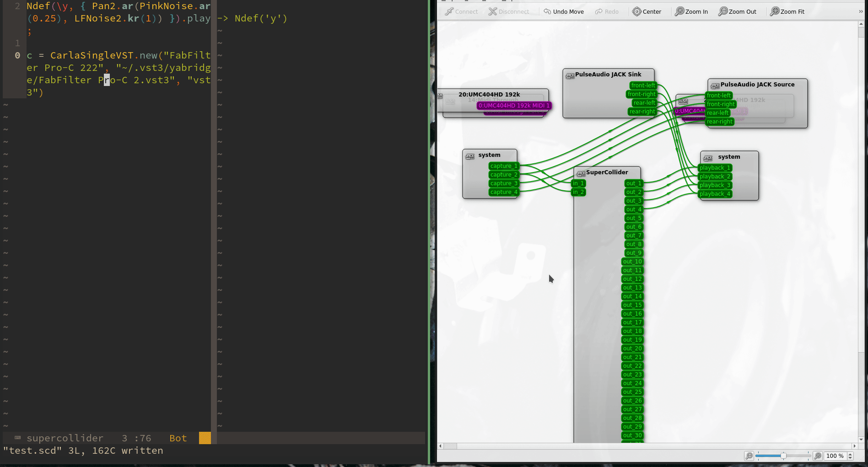The width and height of the screenshot is (868, 467).
Task: Click the JACK icon of PulseAudio JACK Source
Action: tap(715, 86)
